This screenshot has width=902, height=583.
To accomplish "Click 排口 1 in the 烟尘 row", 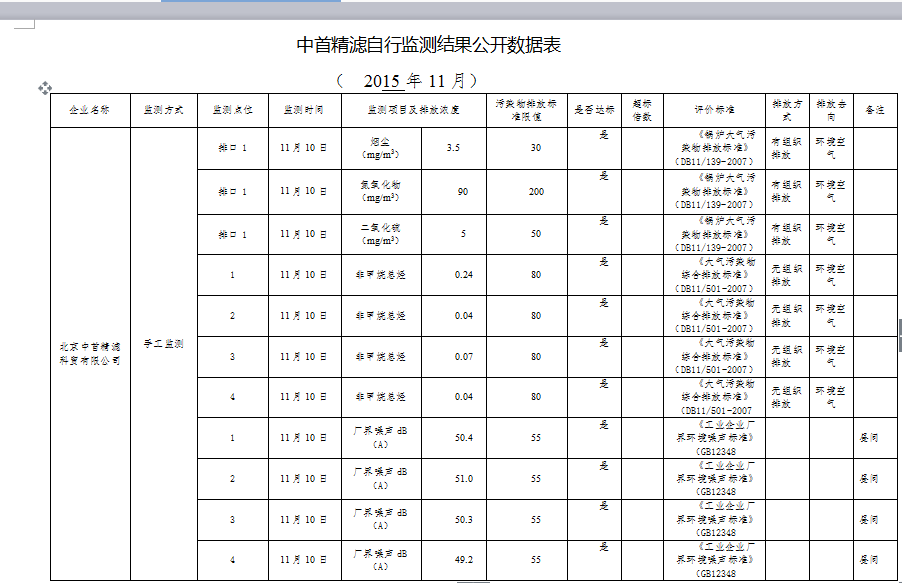I will tap(232, 148).
